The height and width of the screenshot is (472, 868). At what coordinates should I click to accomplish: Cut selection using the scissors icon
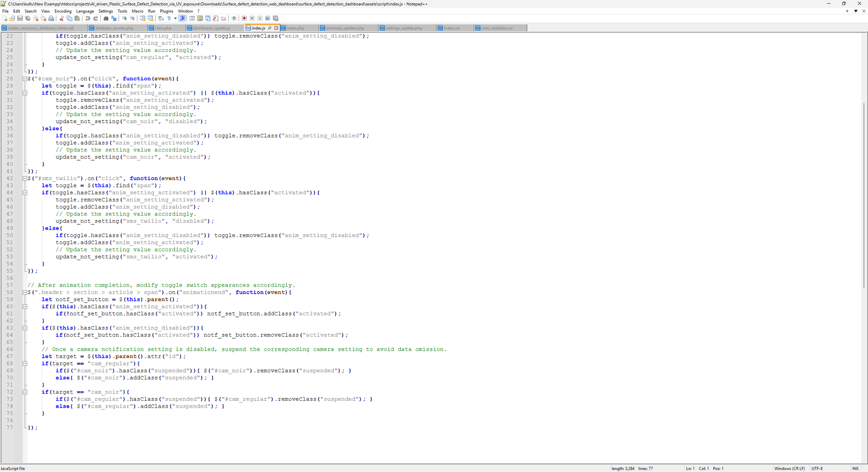61,18
